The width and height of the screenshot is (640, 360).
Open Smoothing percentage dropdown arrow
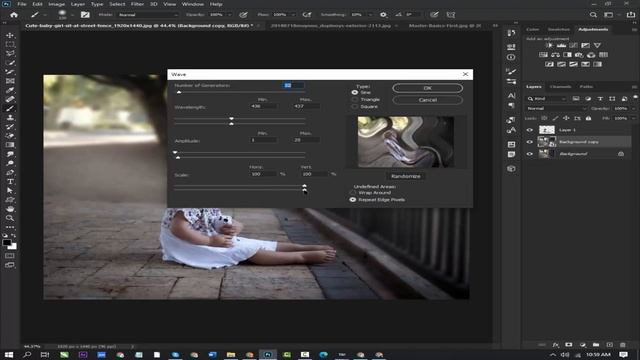pyautogui.click(x=370, y=15)
